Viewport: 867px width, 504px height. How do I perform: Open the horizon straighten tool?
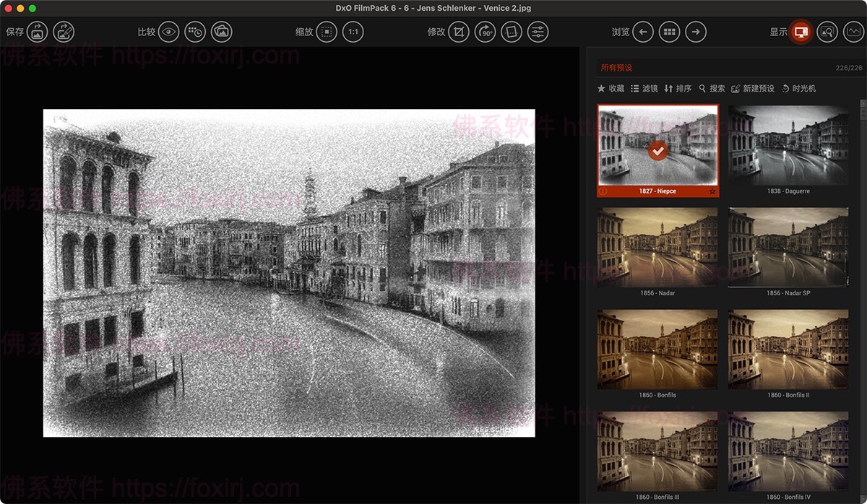click(511, 32)
